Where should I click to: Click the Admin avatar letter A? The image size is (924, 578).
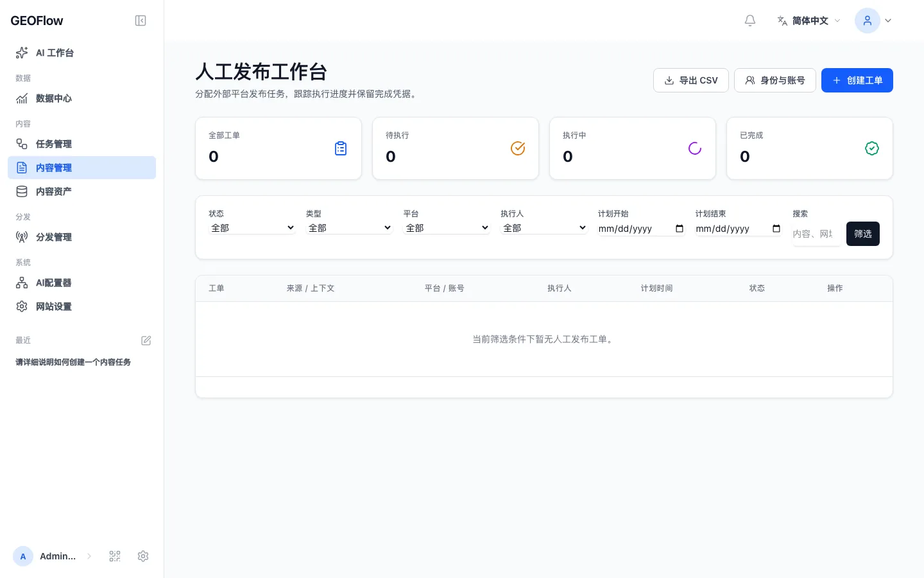23,556
